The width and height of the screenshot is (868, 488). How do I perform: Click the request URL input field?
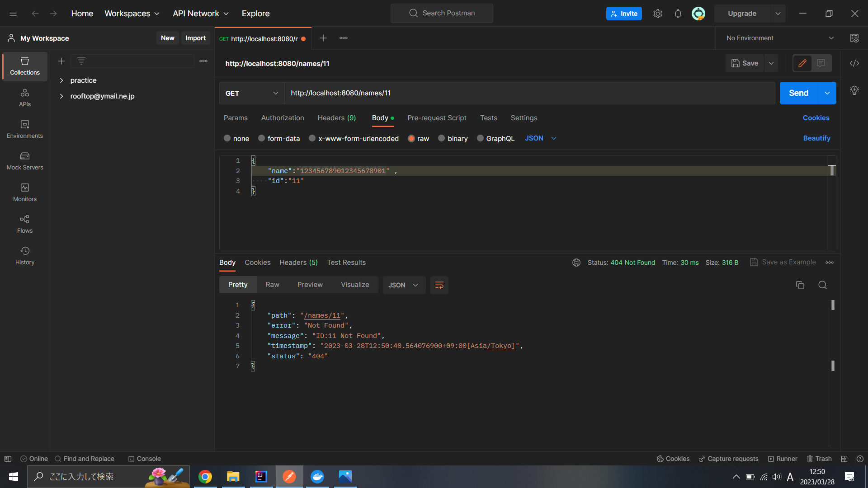529,93
